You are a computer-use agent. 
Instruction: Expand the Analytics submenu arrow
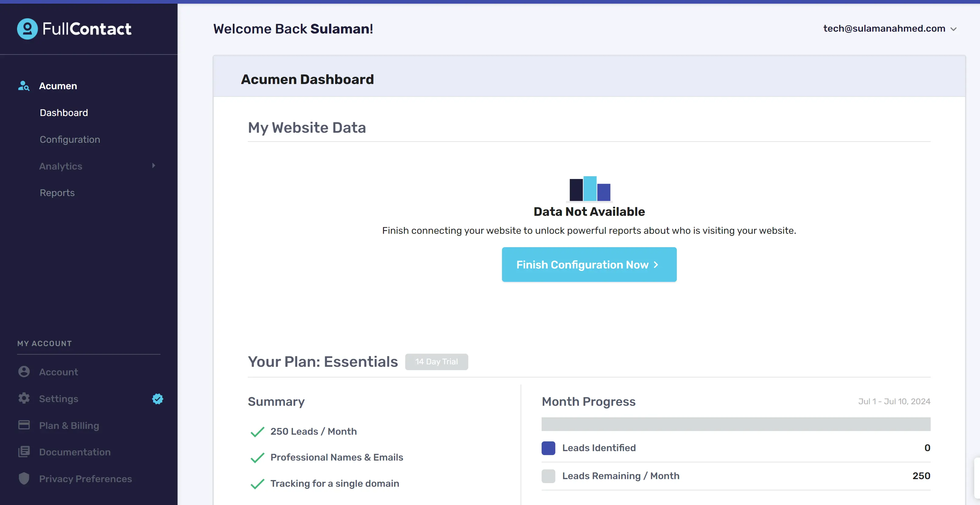[x=153, y=166]
